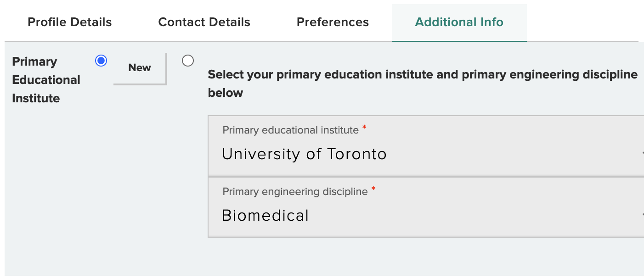Click the arrow on the Biomedical field

642,215
